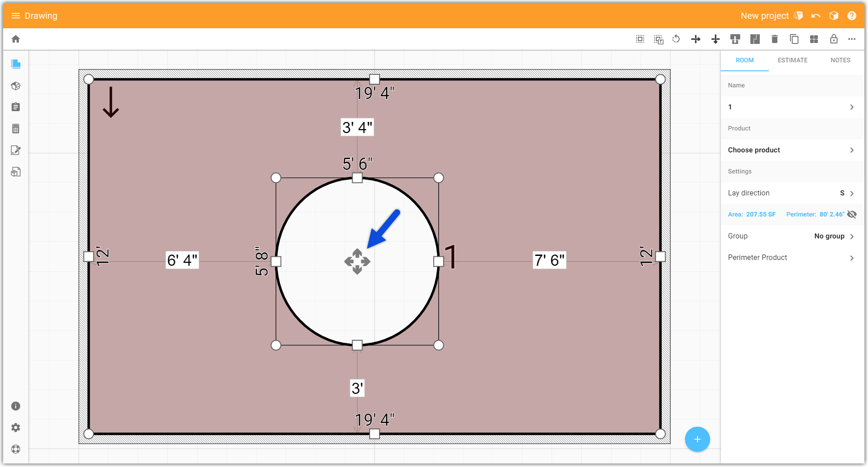Open the calculator sidebar icon

16,129
